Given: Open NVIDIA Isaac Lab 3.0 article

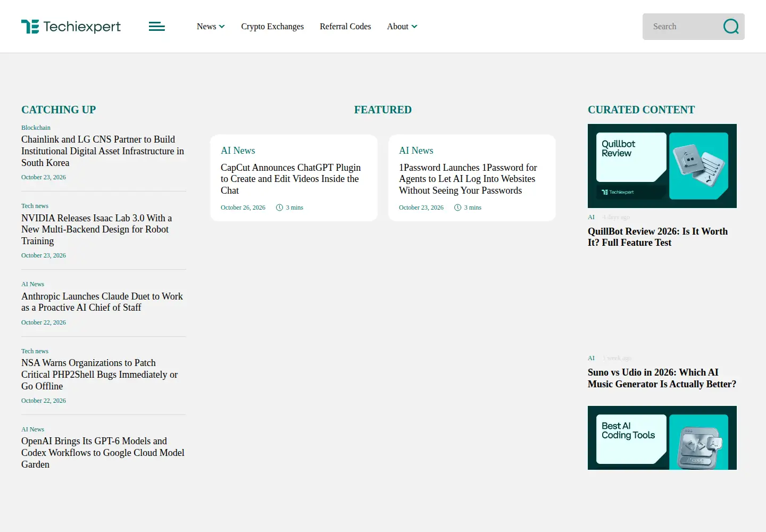Looking at the screenshot, I should coord(96,229).
